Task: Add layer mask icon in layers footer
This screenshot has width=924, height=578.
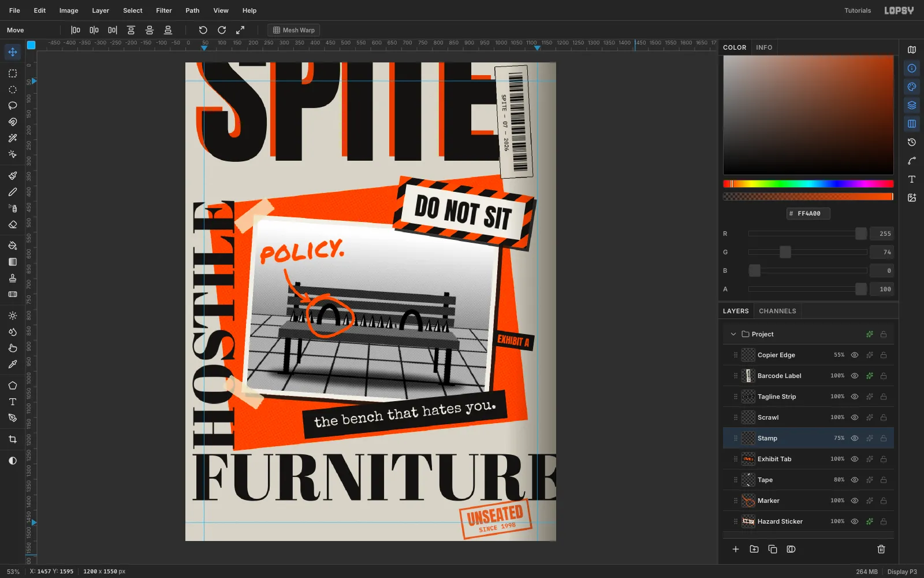Action: tap(791, 549)
